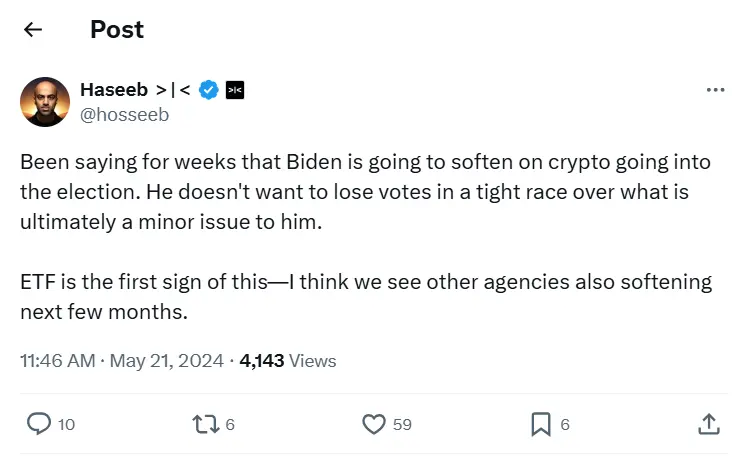Click the number 6 beside repost arrows
The width and height of the screenshot is (748, 458).
pos(230,425)
